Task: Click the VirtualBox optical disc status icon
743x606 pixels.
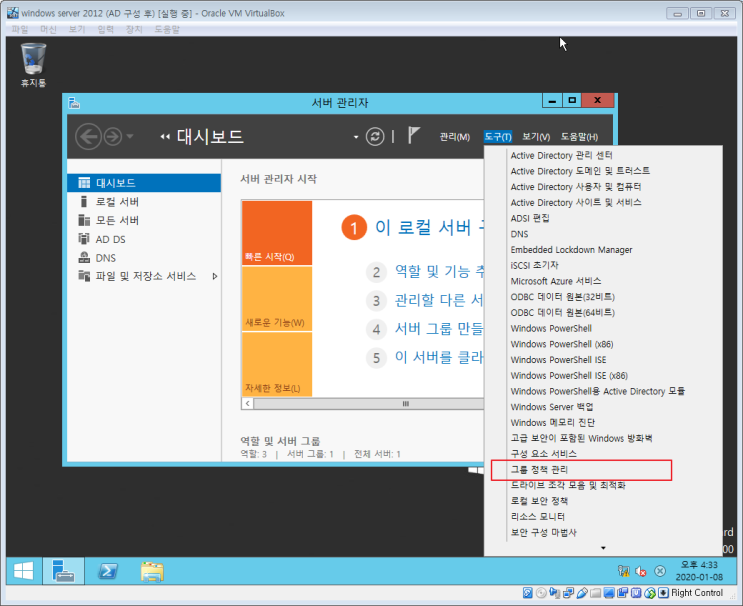Action: [x=541, y=593]
